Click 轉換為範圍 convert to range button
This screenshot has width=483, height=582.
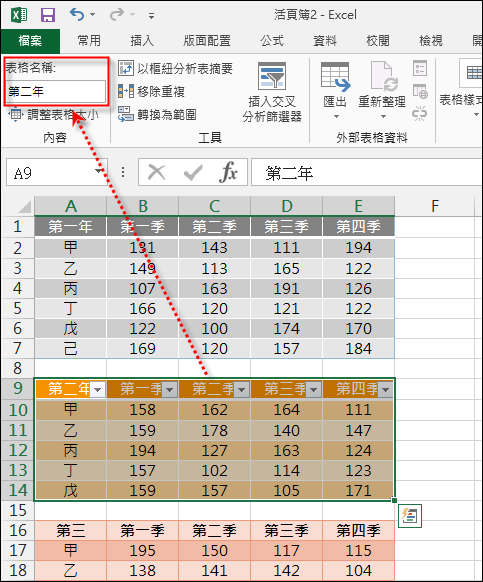coord(157,114)
